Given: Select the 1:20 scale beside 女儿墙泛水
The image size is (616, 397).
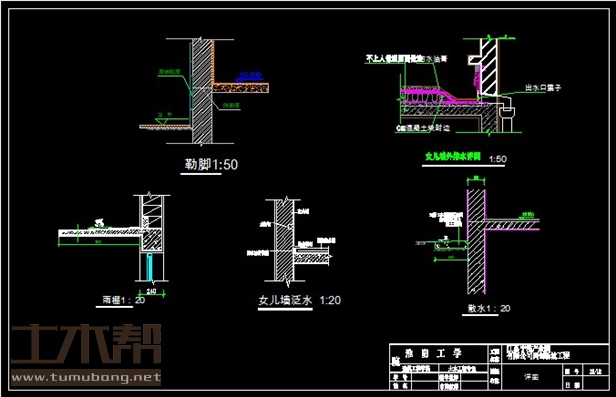Looking at the screenshot, I should 330,300.
